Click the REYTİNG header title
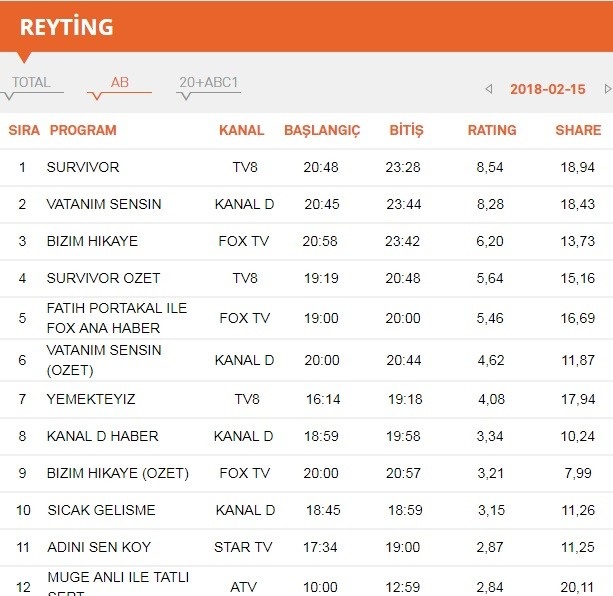The image size is (613, 596). click(x=66, y=27)
